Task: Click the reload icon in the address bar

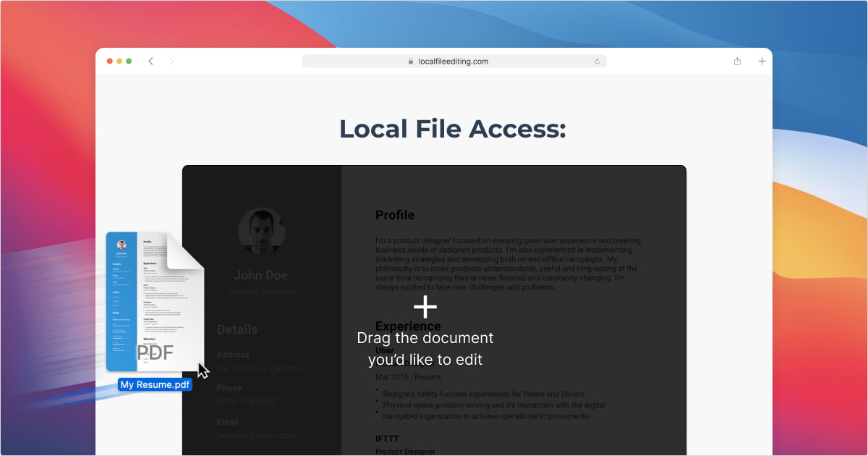Action: tap(596, 61)
